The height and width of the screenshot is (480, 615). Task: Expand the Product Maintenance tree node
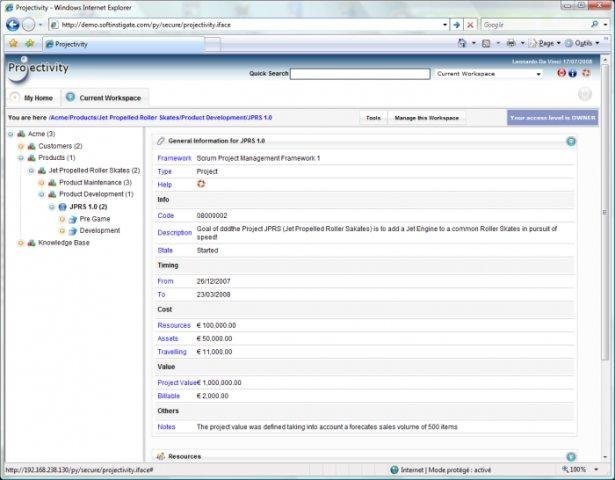[x=41, y=183]
